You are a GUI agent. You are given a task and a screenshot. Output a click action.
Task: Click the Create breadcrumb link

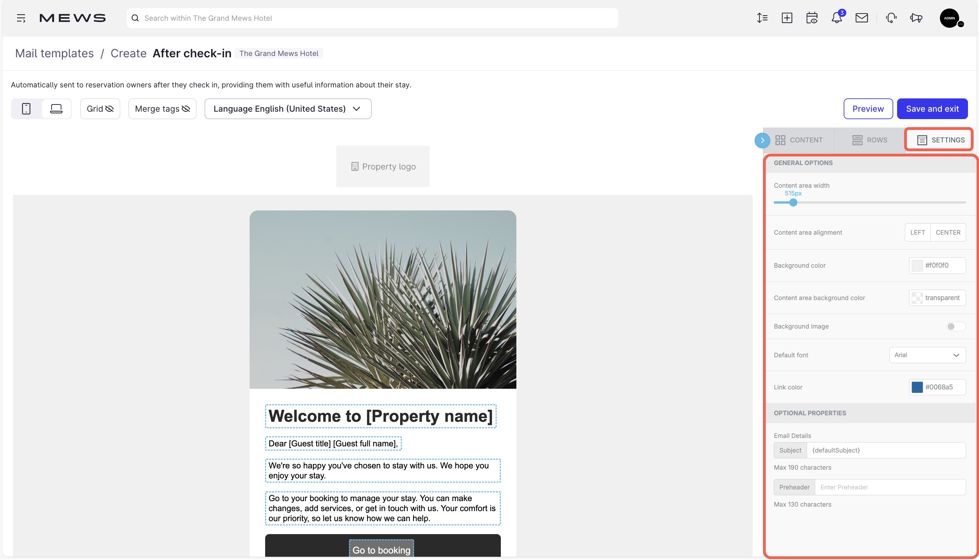pos(129,53)
